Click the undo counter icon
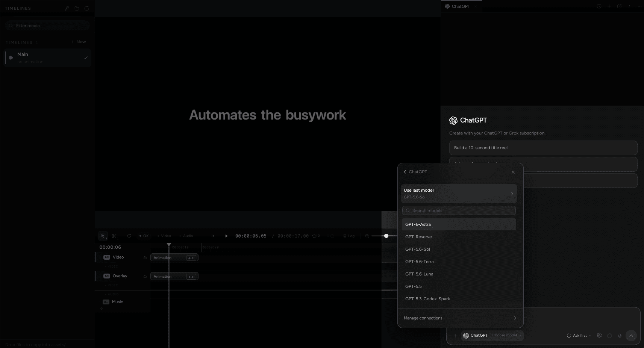This screenshot has height=348, width=644. point(316,236)
